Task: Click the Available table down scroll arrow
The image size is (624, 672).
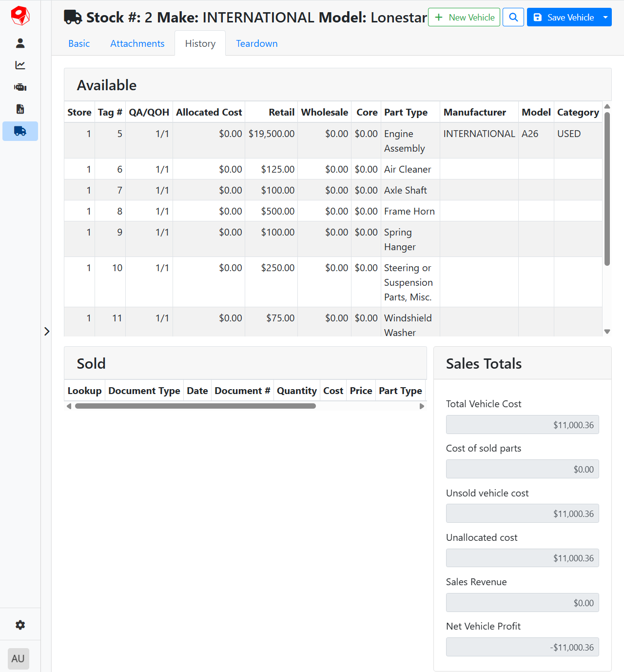Action: (x=607, y=332)
